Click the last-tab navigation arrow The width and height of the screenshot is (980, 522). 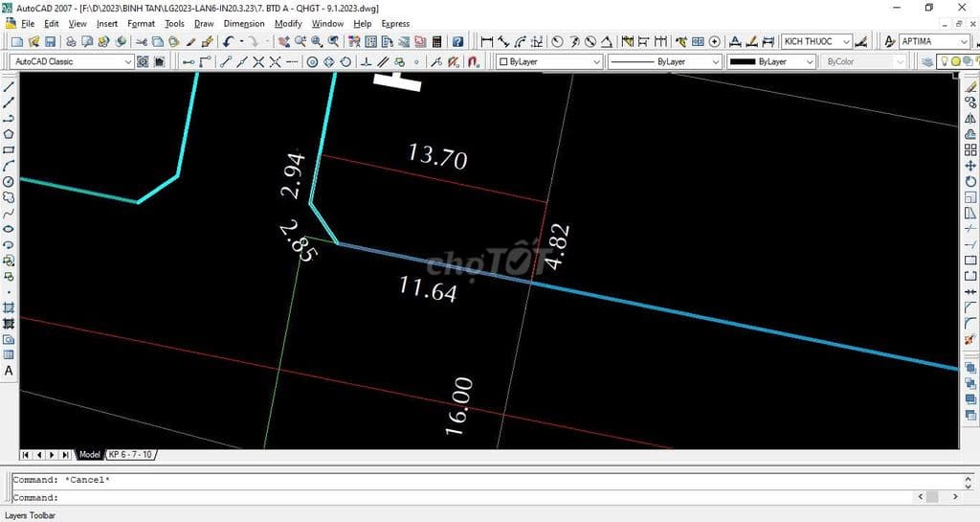click(x=65, y=455)
